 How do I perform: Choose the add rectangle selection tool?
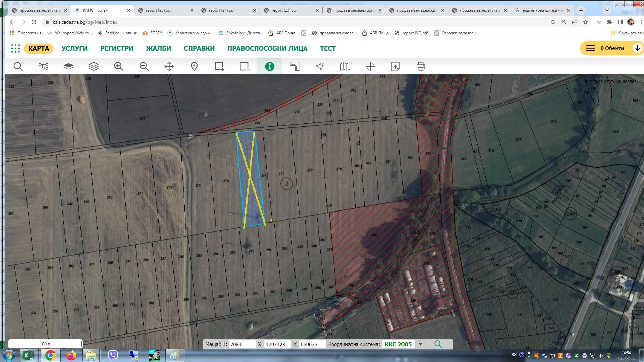point(219,66)
